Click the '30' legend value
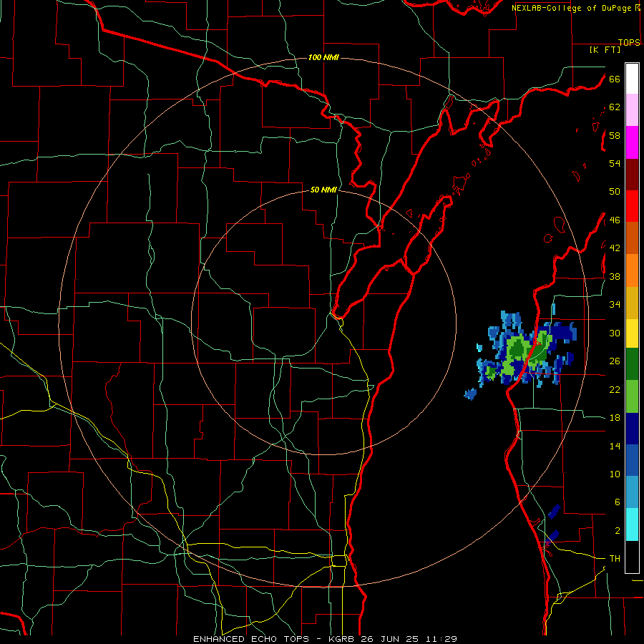 pos(615,333)
